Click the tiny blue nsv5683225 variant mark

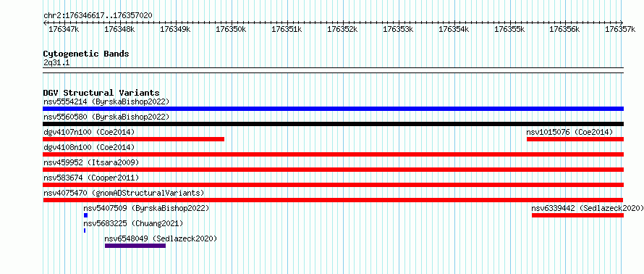pyautogui.click(x=85, y=231)
